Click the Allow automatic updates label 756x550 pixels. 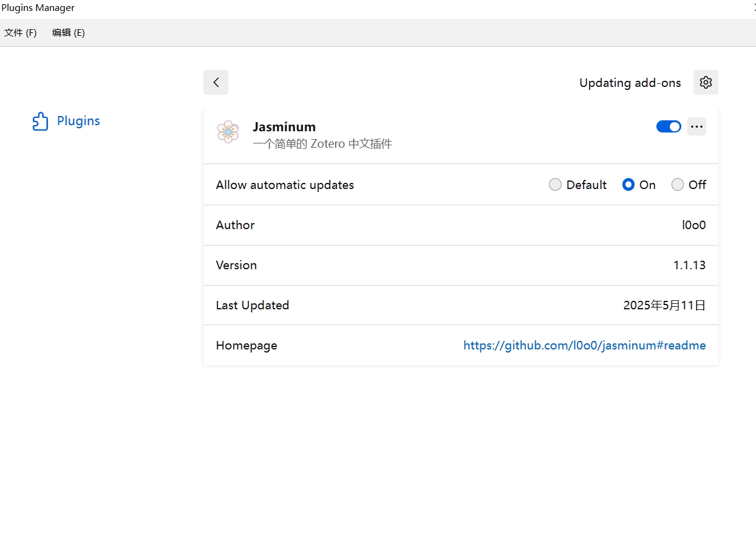285,185
